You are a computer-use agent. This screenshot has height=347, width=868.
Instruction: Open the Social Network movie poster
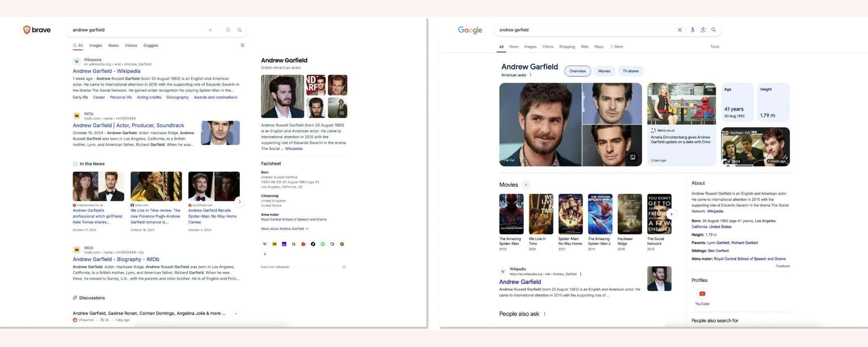(659, 214)
